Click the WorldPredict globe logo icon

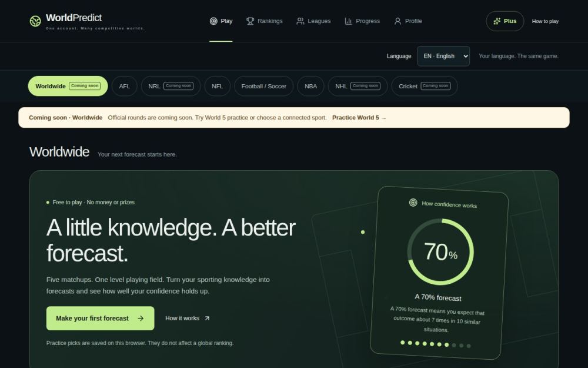tap(35, 21)
